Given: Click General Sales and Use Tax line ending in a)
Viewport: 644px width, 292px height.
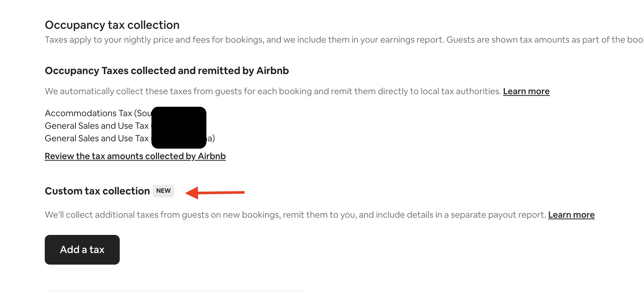Looking at the screenshot, I should click(97, 138).
